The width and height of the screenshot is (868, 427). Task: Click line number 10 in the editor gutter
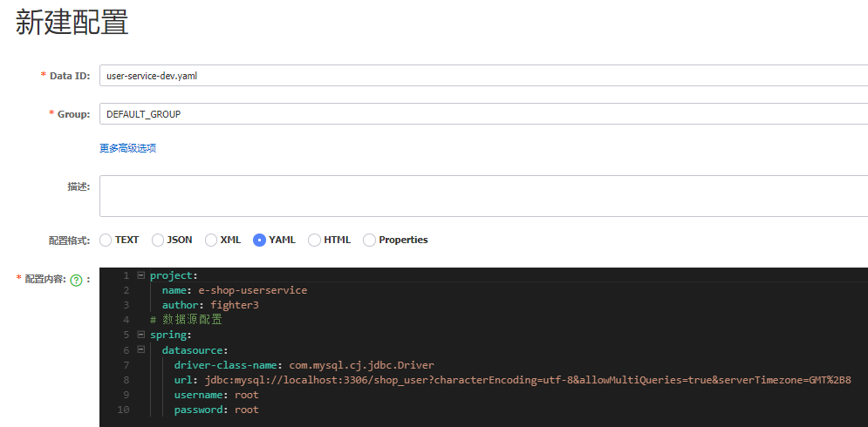click(123, 410)
